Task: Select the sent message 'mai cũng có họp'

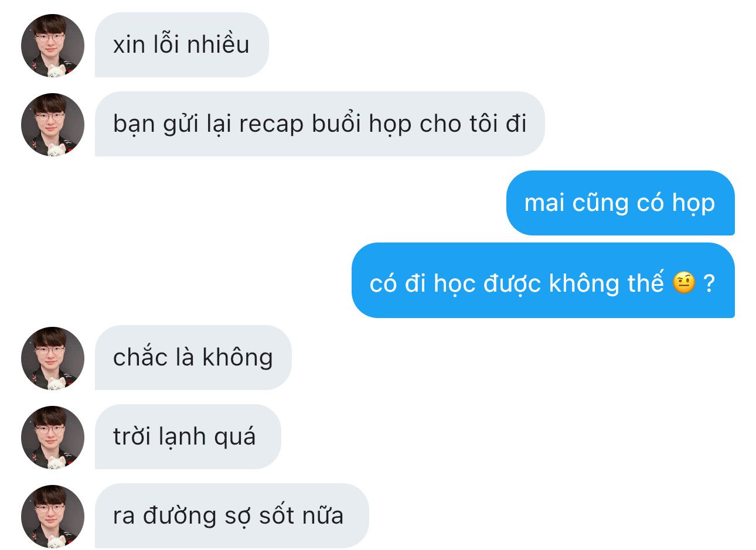Action: point(620,203)
